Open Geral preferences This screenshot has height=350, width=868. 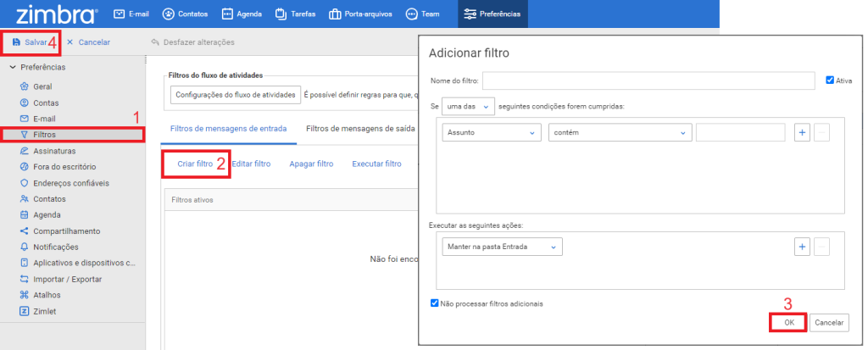42,87
